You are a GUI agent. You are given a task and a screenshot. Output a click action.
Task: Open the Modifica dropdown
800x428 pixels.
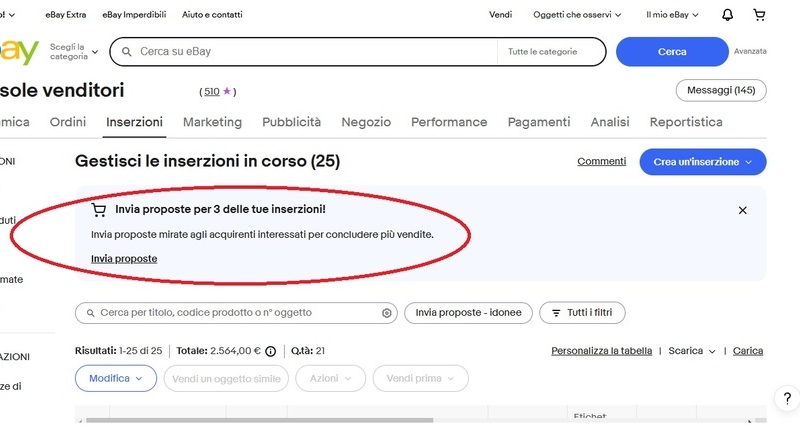click(116, 378)
